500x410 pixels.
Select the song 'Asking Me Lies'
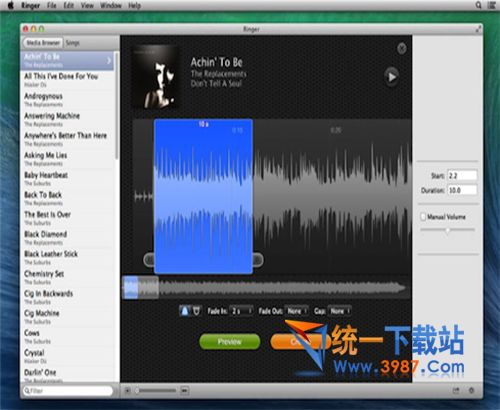click(x=67, y=159)
